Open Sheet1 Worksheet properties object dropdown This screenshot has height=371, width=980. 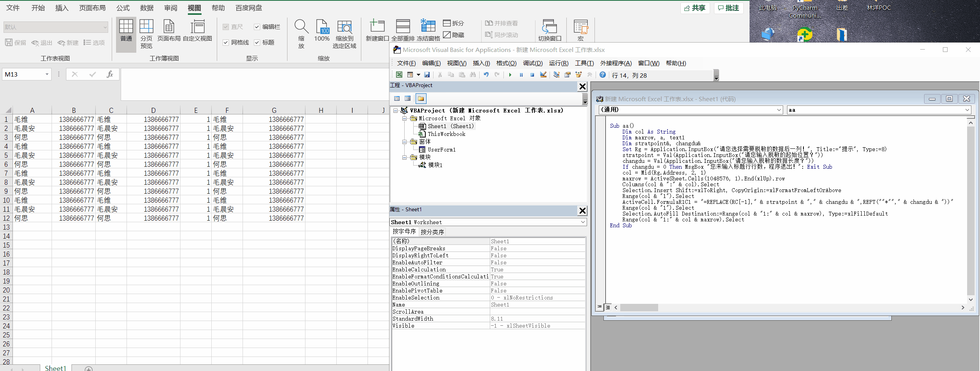click(583, 222)
